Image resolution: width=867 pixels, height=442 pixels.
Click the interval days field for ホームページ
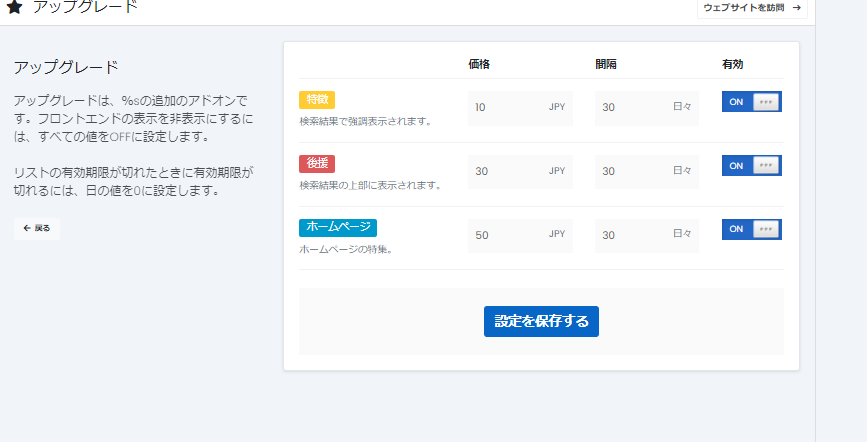point(632,235)
